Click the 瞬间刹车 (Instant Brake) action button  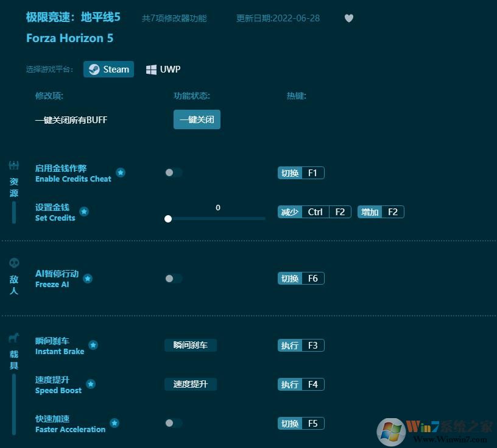pyautogui.click(x=191, y=345)
